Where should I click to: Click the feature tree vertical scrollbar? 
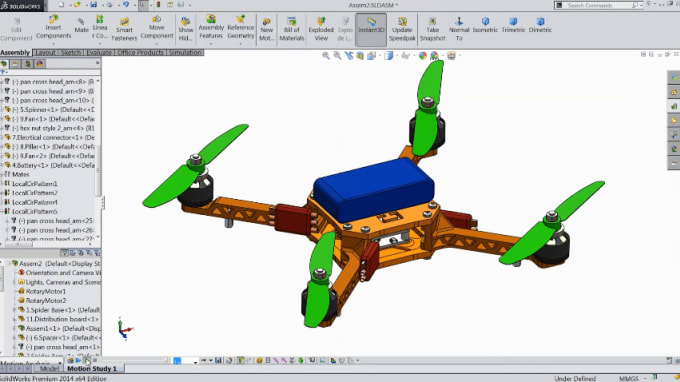pyautogui.click(x=98, y=170)
